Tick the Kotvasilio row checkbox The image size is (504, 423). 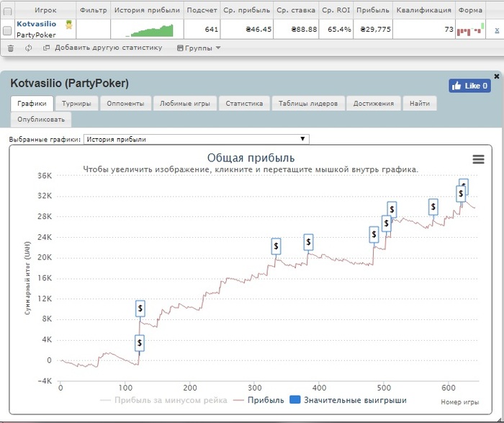7,31
